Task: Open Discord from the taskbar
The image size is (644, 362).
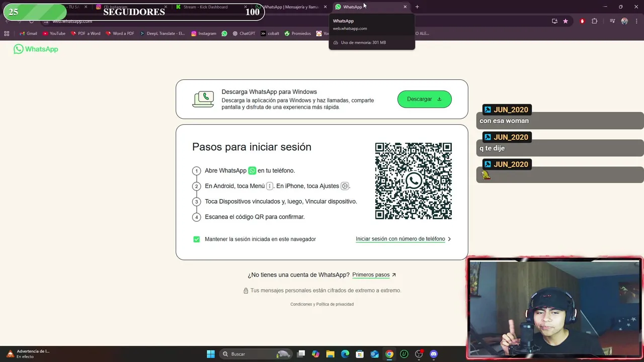Action: pyautogui.click(x=434, y=354)
